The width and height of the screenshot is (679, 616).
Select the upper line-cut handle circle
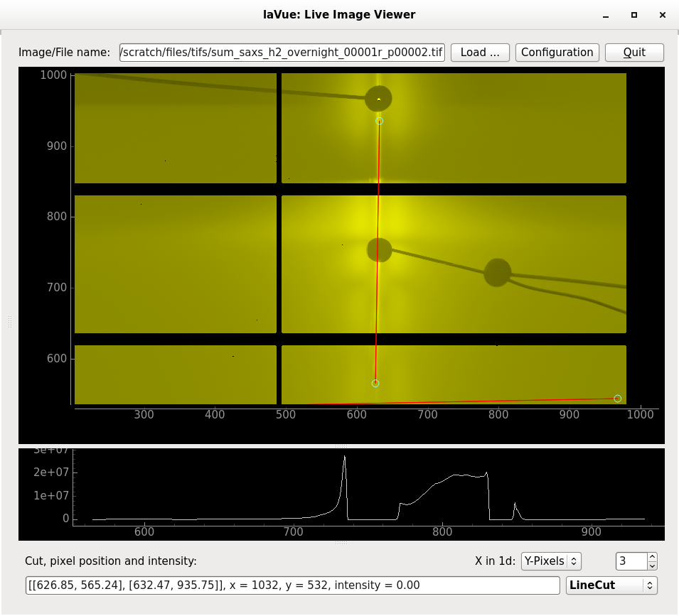[x=380, y=121]
